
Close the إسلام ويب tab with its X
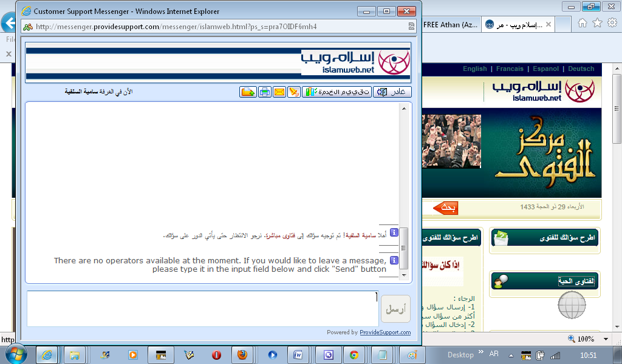click(549, 24)
